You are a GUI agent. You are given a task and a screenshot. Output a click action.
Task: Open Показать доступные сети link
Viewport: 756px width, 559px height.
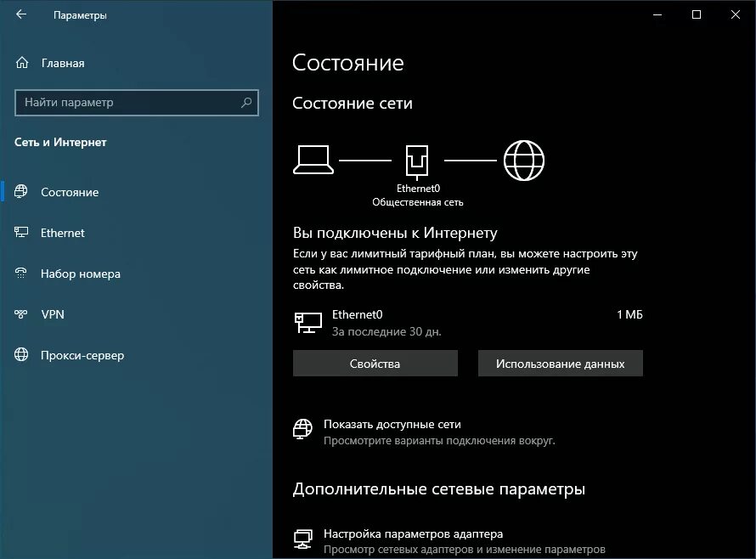point(392,424)
